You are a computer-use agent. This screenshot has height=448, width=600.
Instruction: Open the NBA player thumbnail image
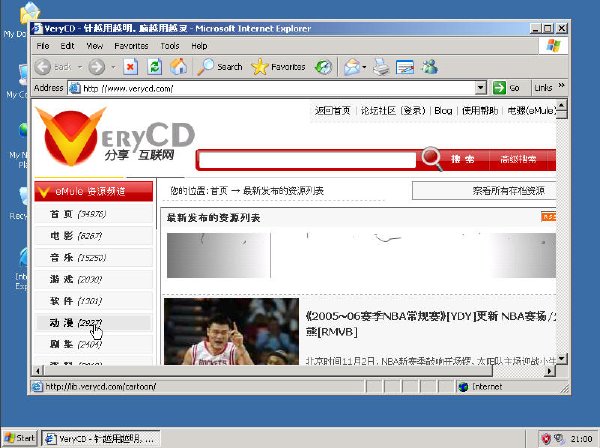point(231,331)
